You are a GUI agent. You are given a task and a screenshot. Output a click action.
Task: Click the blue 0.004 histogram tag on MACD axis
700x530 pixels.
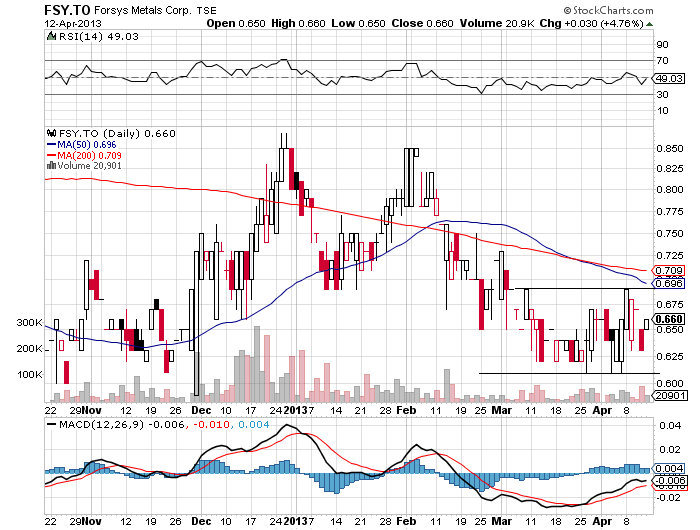tap(669, 468)
